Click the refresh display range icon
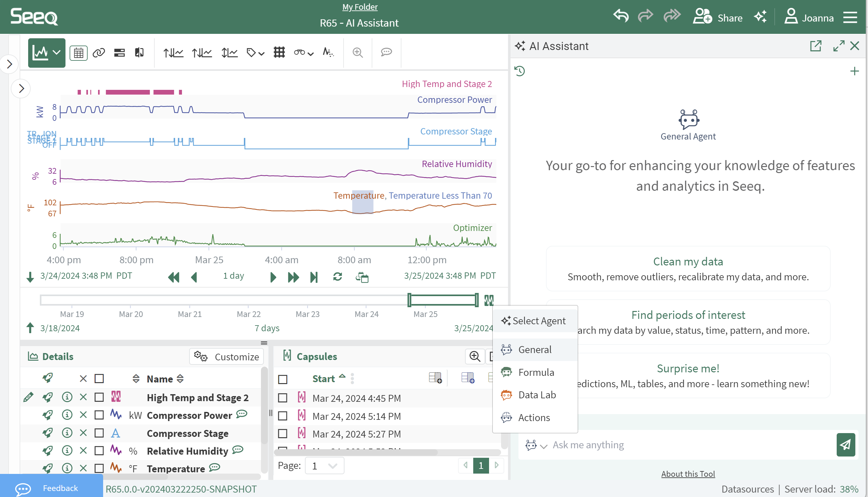The image size is (868, 497). [338, 276]
